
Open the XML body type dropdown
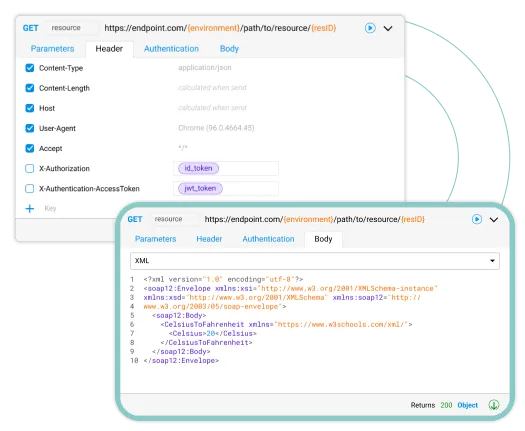coord(315,261)
